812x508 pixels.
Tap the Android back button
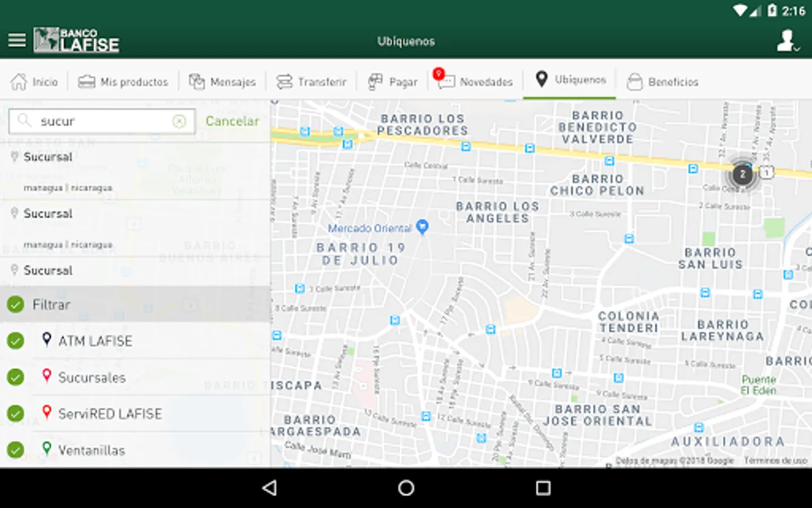coord(270,488)
